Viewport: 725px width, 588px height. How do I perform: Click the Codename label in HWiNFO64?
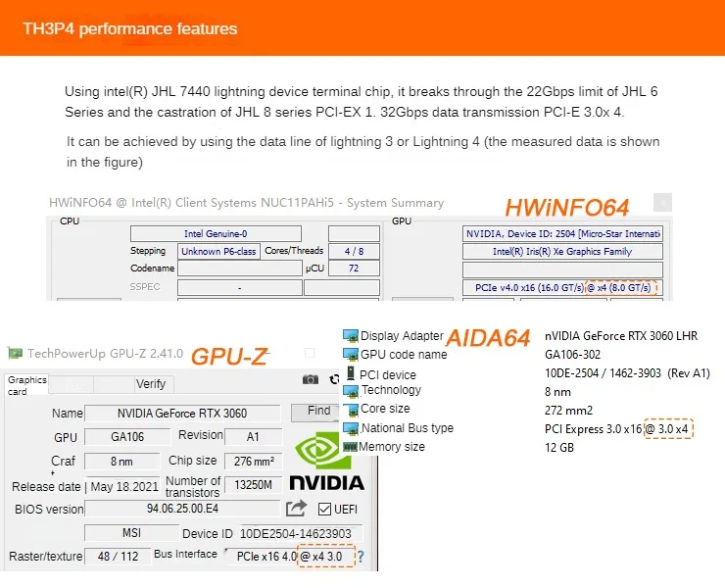pyautogui.click(x=152, y=269)
